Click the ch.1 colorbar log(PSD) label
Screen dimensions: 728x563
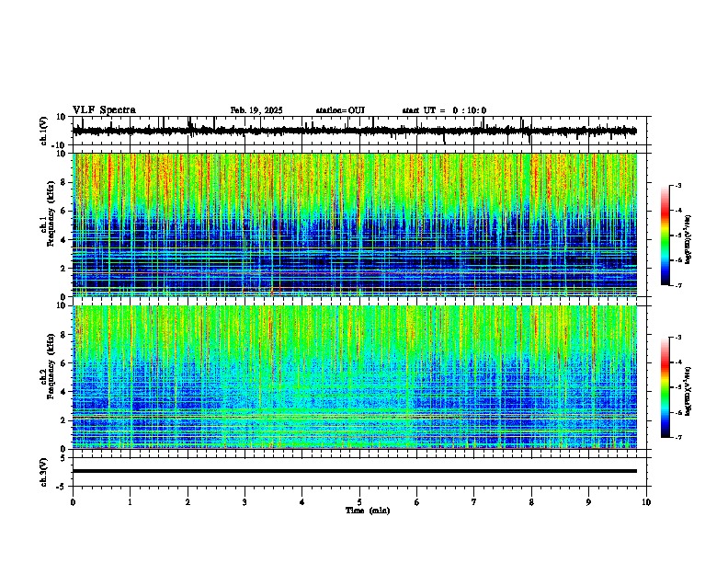(688, 239)
